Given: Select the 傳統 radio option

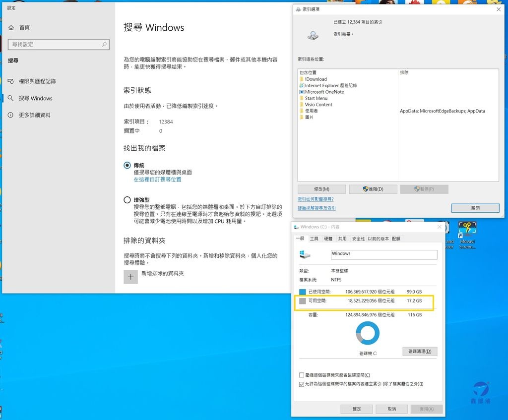Looking at the screenshot, I should click(x=127, y=166).
